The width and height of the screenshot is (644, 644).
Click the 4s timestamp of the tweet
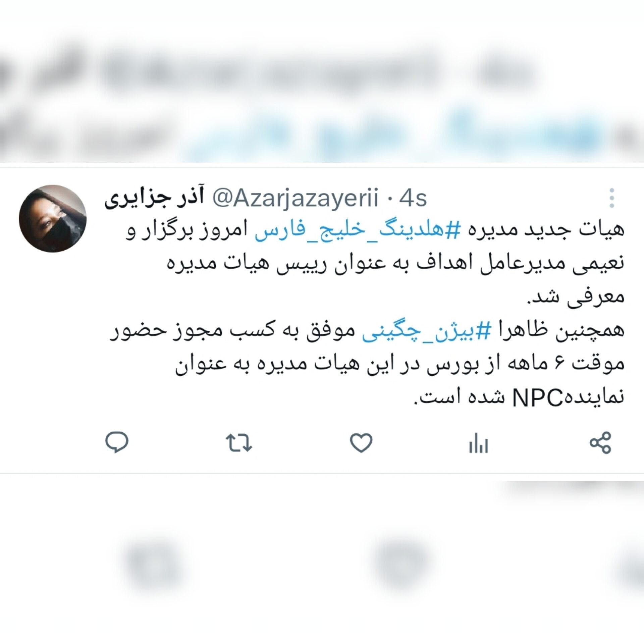click(413, 199)
